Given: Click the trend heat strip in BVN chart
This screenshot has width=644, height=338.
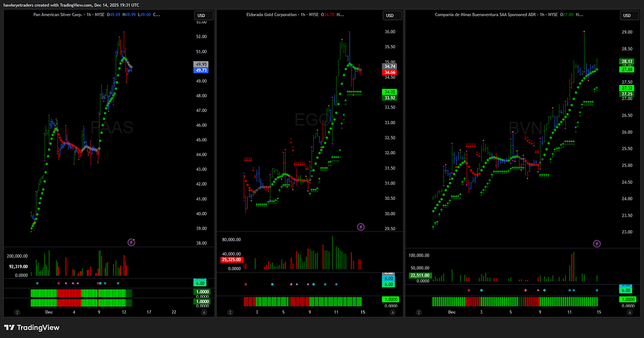Looking at the screenshot, I should click(515, 302).
